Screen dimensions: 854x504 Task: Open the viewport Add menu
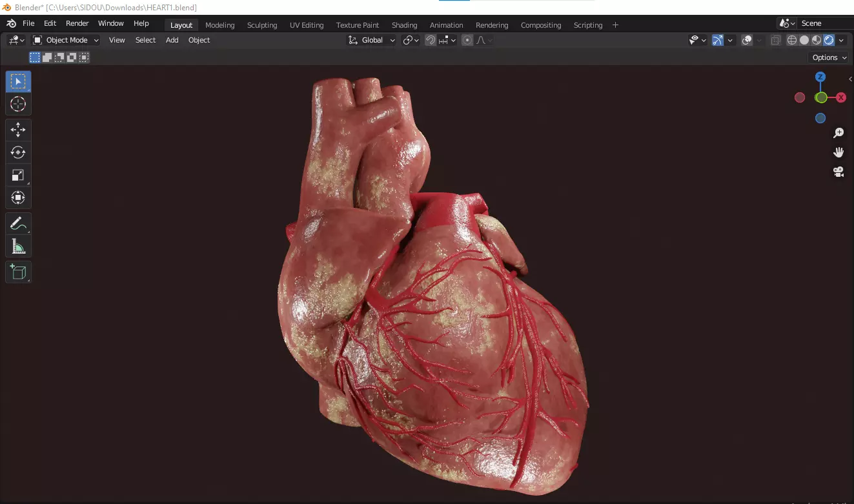click(172, 40)
